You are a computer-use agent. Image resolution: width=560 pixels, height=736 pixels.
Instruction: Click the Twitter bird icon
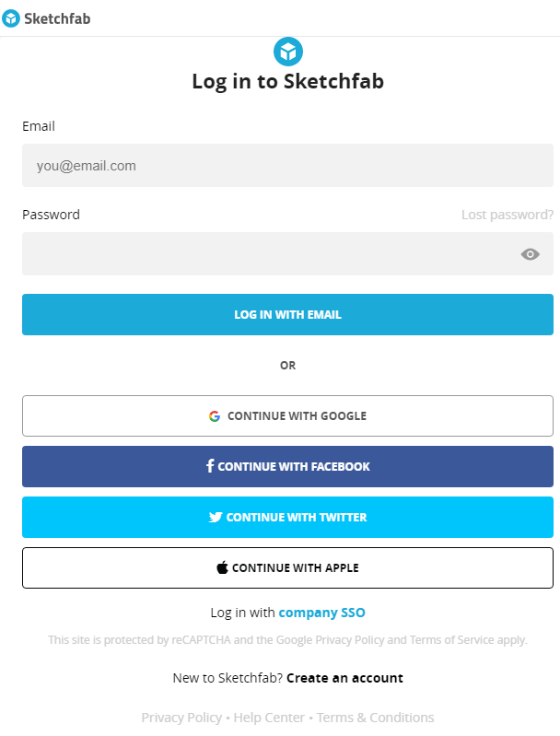pyautogui.click(x=216, y=518)
